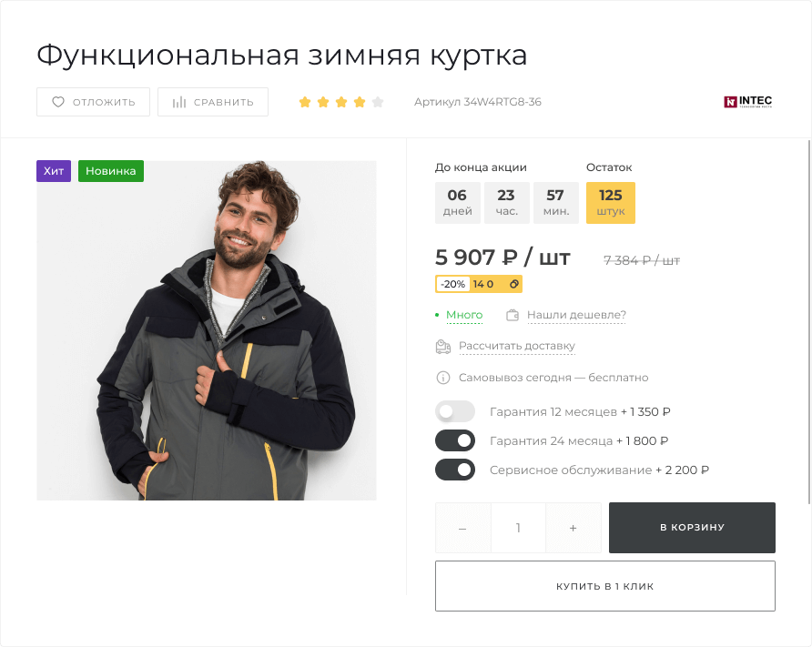Click the plus sign to increase quantity
The width and height of the screenshot is (812, 647).
pos(573,528)
